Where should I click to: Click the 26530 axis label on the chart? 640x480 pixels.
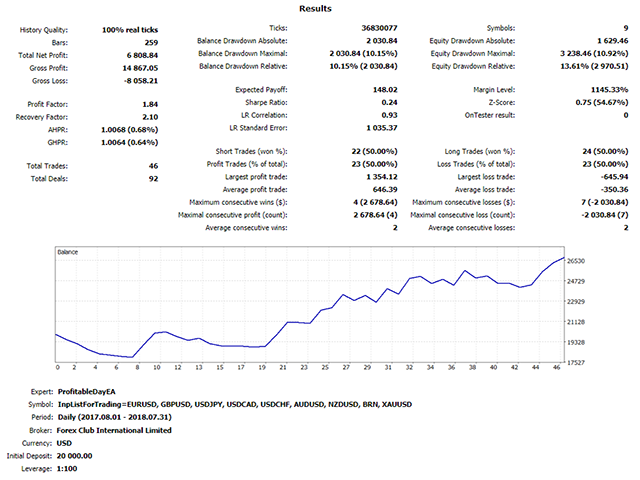click(576, 261)
